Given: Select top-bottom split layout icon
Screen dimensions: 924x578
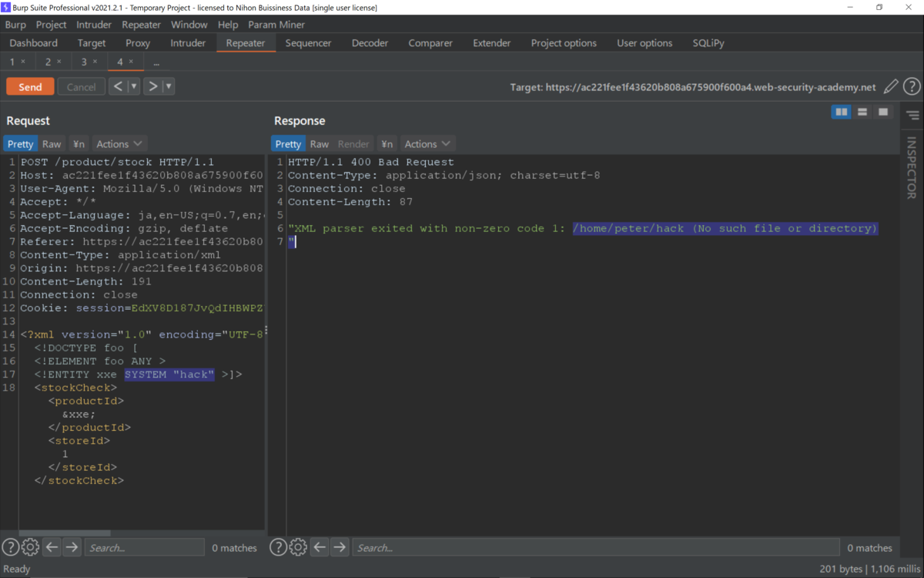Looking at the screenshot, I should pyautogui.click(x=862, y=113).
